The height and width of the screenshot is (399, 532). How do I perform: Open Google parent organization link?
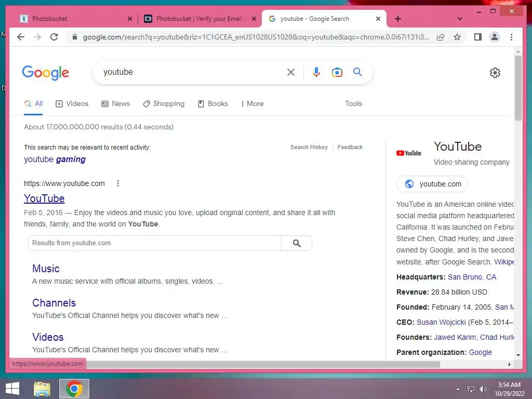pyautogui.click(x=481, y=353)
